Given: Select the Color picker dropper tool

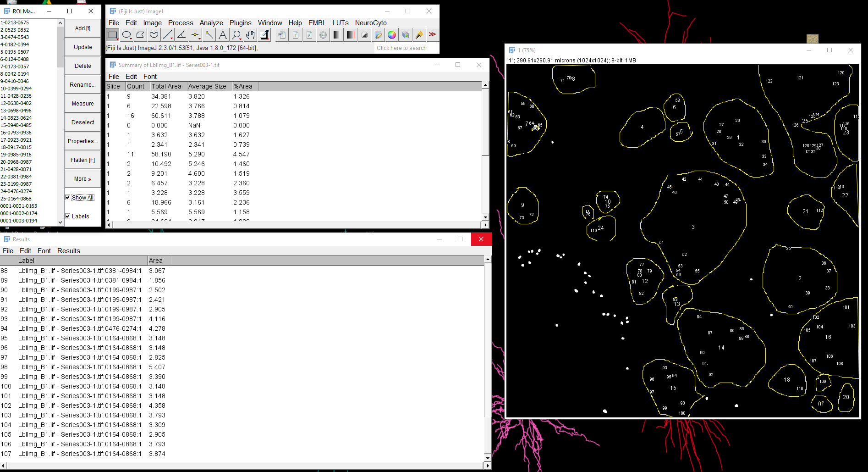Looking at the screenshot, I should tap(264, 34).
